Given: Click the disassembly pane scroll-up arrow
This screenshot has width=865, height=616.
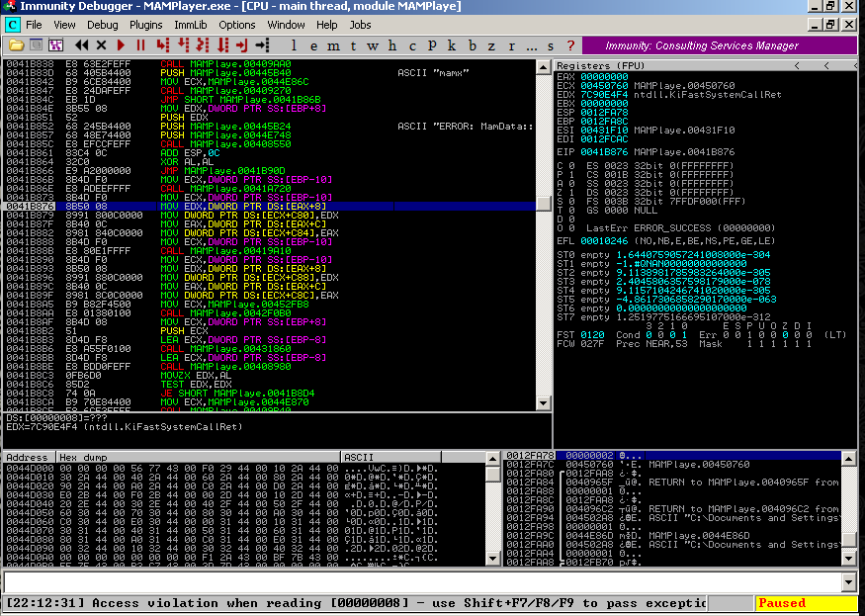Looking at the screenshot, I should pos(544,67).
